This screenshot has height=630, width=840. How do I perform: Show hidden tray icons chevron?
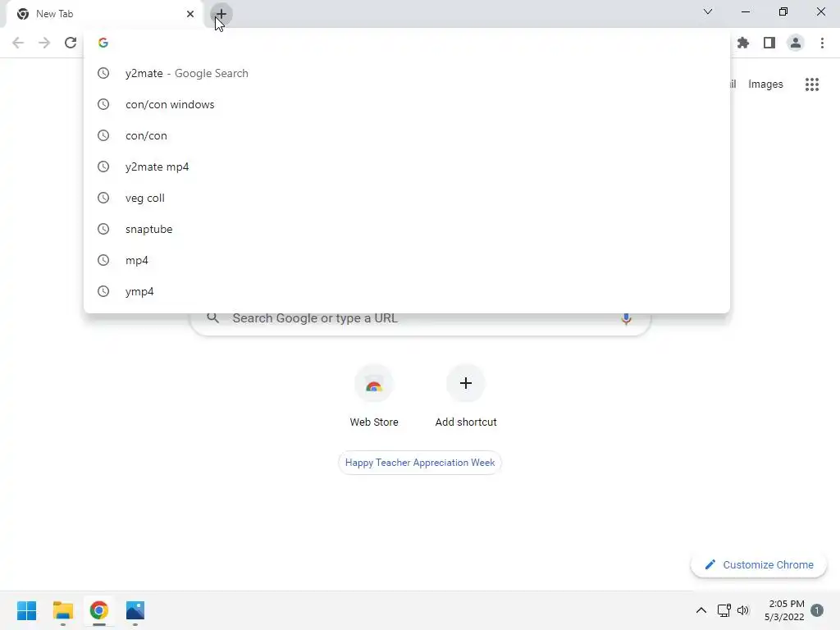(701, 610)
